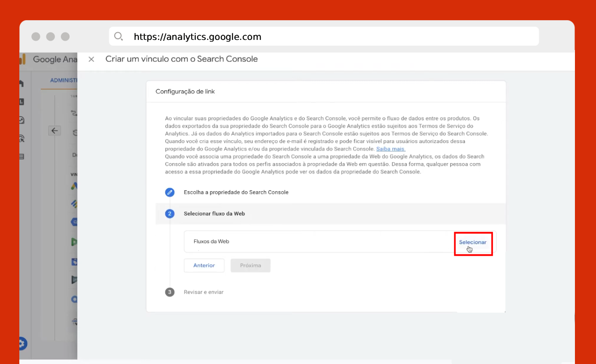
Task: Click the back arrow in admin column
Action: click(54, 130)
